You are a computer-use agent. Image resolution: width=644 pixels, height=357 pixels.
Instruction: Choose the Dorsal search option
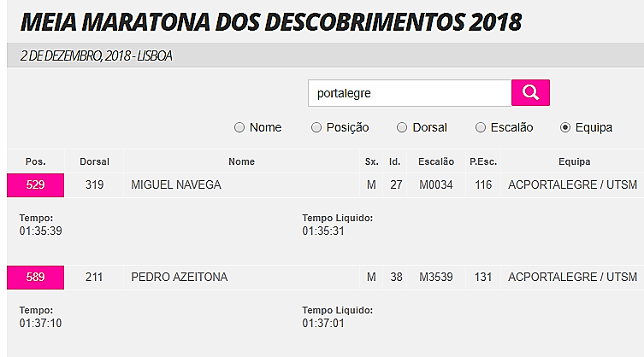[402, 127]
